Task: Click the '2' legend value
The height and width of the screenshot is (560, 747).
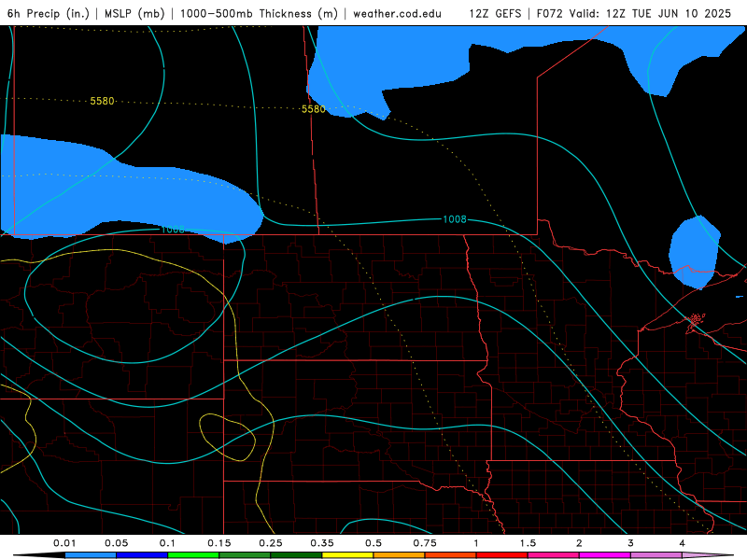Action: [579, 543]
